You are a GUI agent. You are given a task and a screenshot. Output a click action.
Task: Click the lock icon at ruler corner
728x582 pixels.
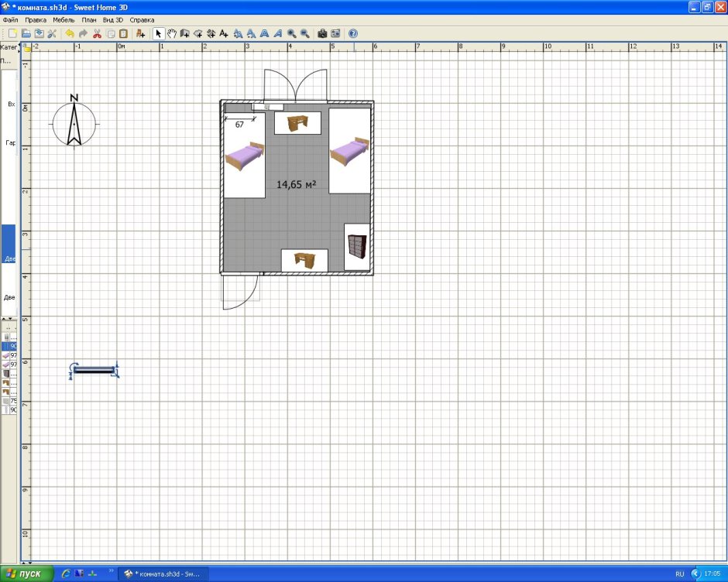pyautogui.click(x=26, y=47)
